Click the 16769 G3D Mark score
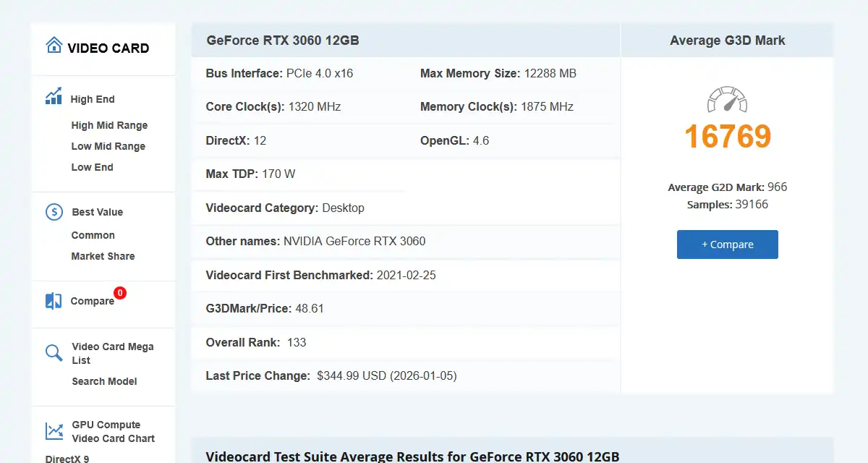Image resolution: width=868 pixels, height=463 pixels. point(728,137)
